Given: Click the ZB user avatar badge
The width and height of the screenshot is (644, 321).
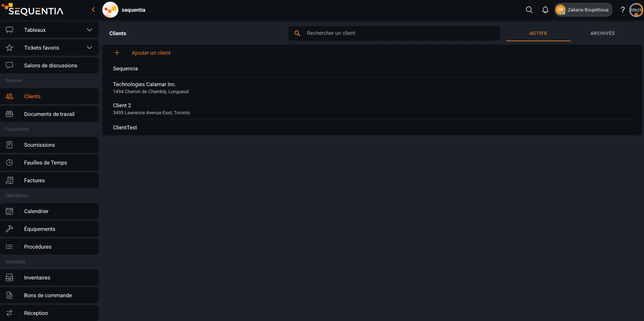Looking at the screenshot, I should [560, 10].
